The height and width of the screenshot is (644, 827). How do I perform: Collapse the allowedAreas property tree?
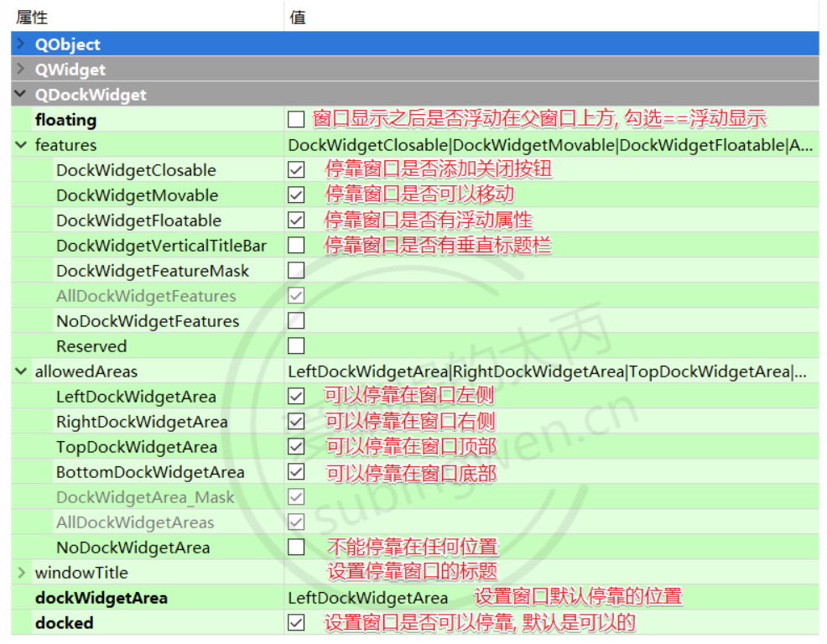tap(21, 371)
